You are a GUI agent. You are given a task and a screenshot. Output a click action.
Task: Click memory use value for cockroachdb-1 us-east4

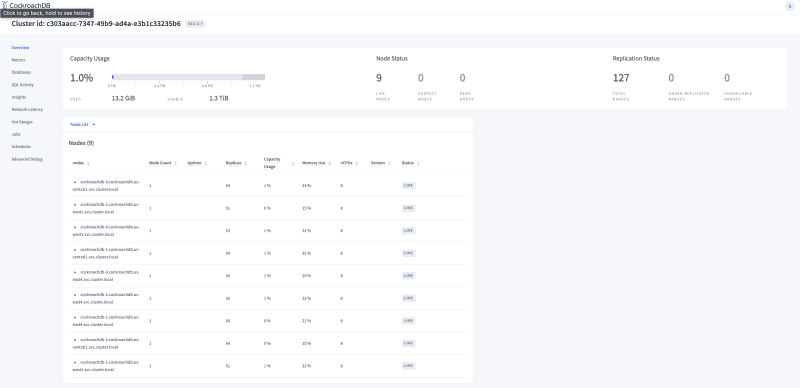tap(306, 321)
